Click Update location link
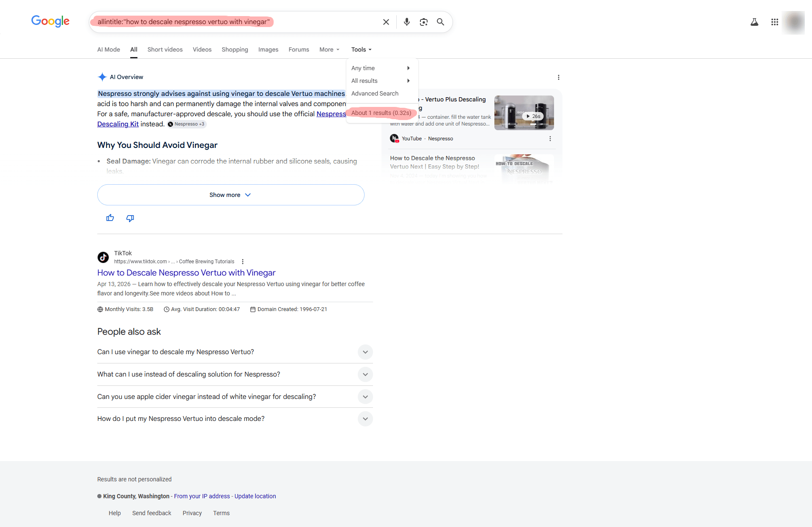 point(255,496)
